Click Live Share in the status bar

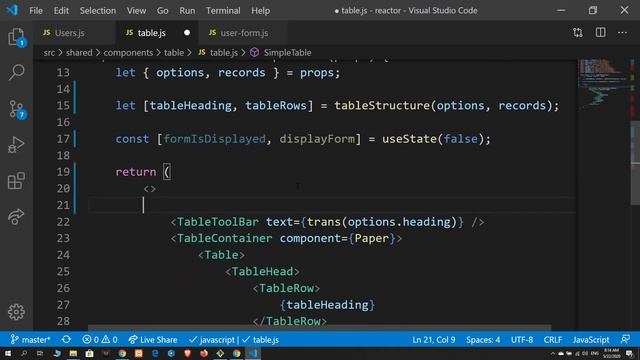tap(153, 340)
